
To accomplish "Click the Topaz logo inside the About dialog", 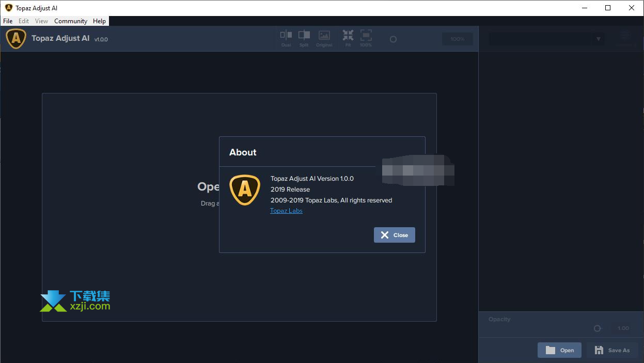I will 245,190.
